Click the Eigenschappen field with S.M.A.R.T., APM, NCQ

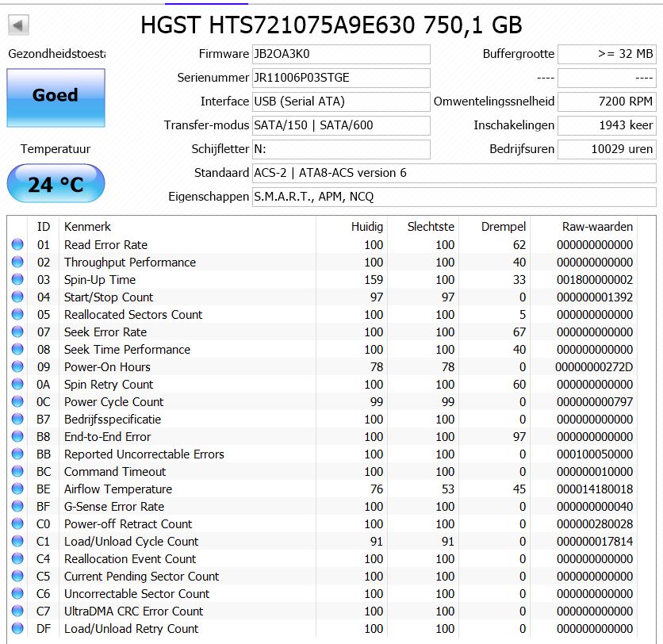454,197
